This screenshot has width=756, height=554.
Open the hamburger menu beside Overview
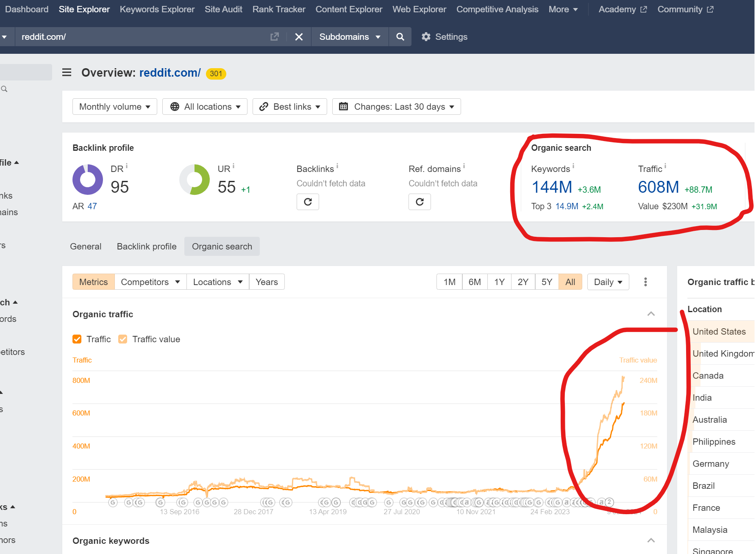click(x=67, y=72)
